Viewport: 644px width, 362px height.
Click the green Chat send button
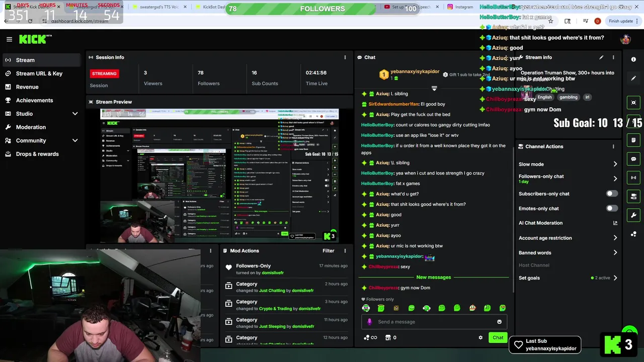pyautogui.click(x=498, y=337)
